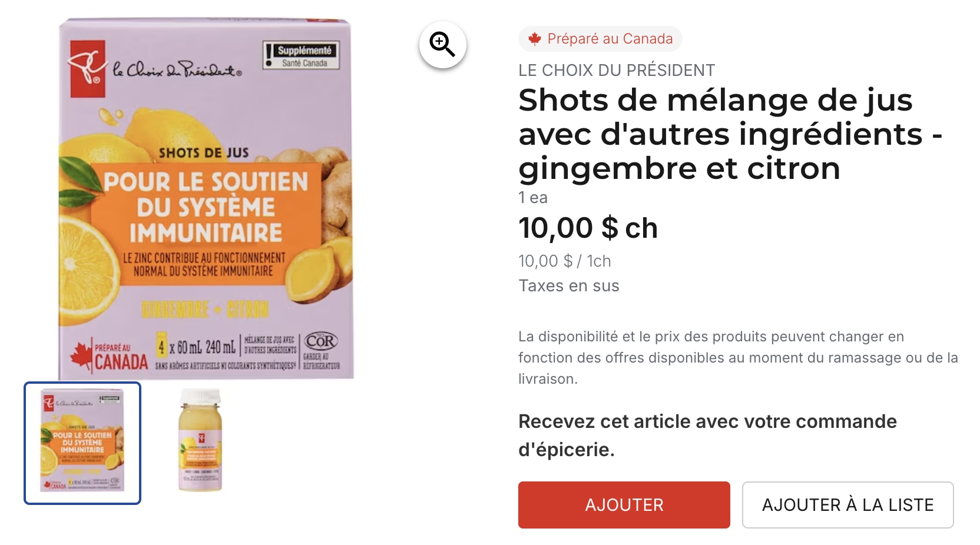The width and height of the screenshot is (980, 545).
Task: Click the Taxes en sus text
Action: tap(569, 286)
